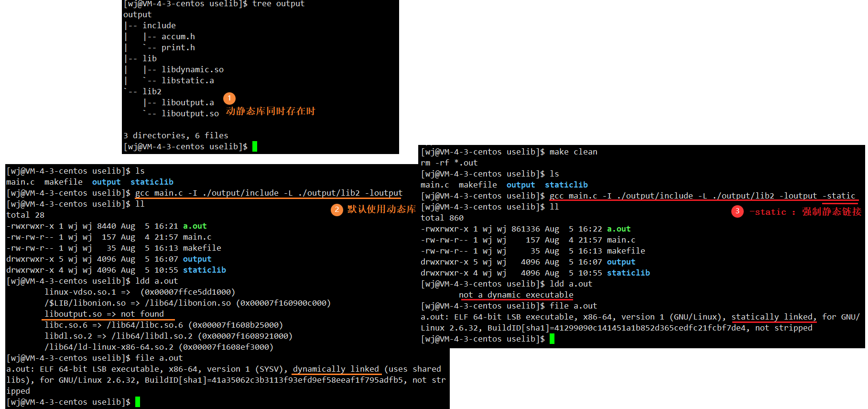The image size is (868, 409).
Task: Click 'output' in left terminal's 16:07 row
Action: [x=197, y=259]
